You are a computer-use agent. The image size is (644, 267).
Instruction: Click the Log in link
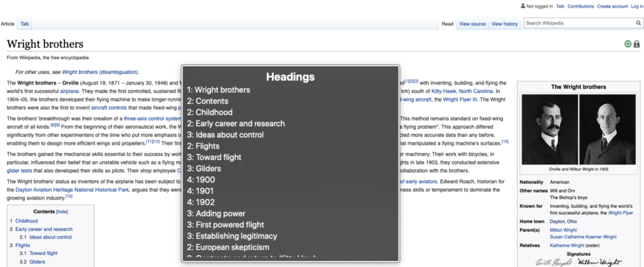[x=637, y=6]
